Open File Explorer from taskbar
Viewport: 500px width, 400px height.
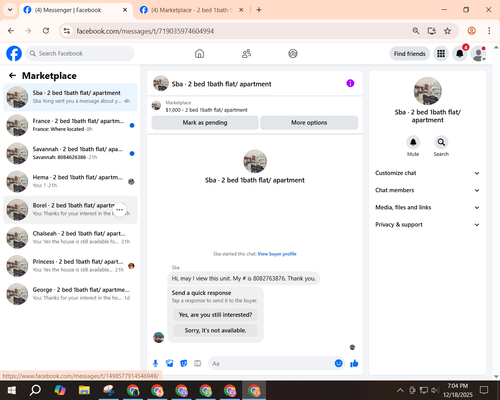pyautogui.click(x=84, y=390)
